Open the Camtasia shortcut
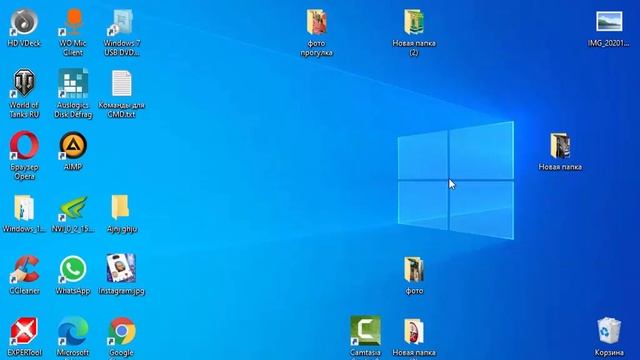This screenshot has height=360, width=640. pyautogui.click(x=365, y=331)
